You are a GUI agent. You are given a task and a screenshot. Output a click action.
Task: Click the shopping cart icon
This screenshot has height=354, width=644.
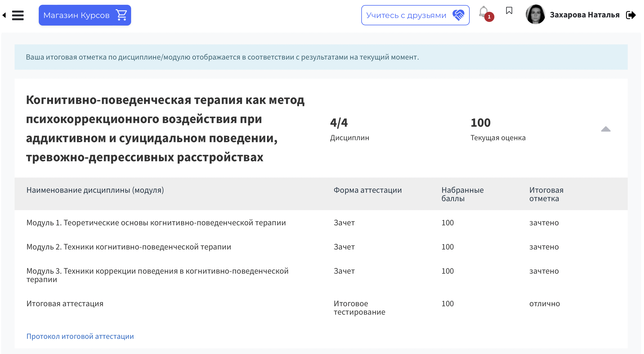pyautogui.click(x=121, y=15)
